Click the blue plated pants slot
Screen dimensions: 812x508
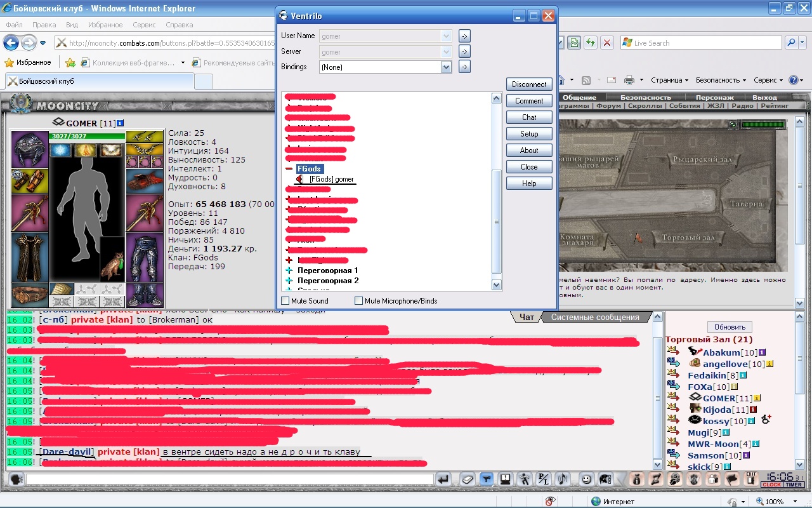[145, 258]
